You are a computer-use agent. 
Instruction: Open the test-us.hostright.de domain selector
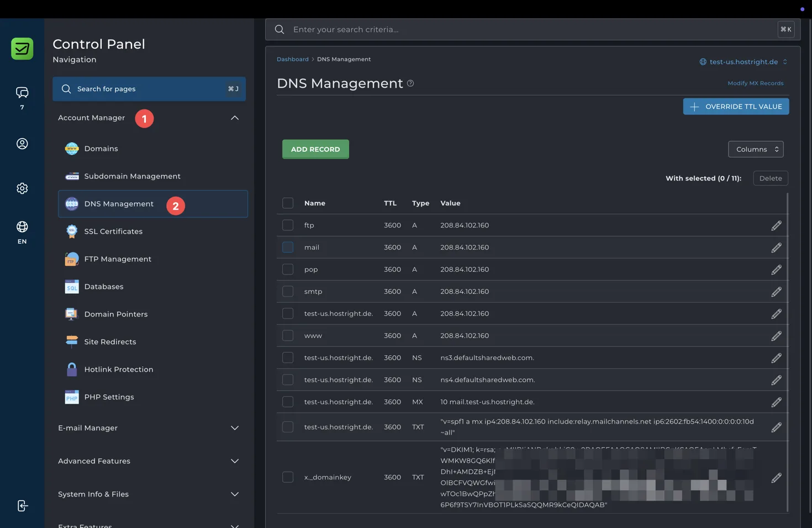click(744, 62)
